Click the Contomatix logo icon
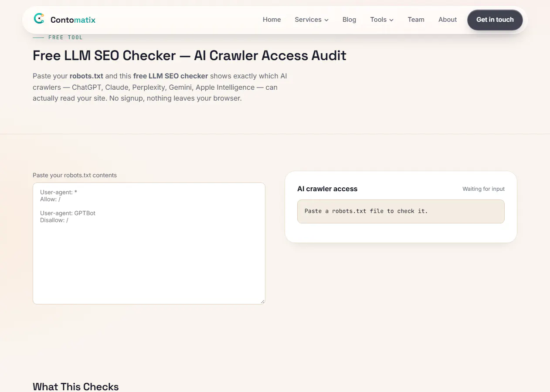The width and height of the screenshot is (550, 392). click(39, 19)
